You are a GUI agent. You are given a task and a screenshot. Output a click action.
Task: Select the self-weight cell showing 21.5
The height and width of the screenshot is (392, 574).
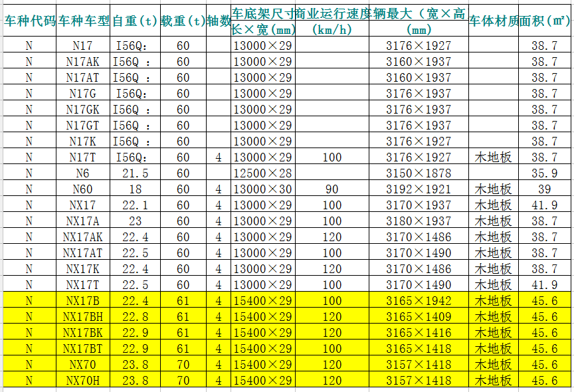click(135, 173)
